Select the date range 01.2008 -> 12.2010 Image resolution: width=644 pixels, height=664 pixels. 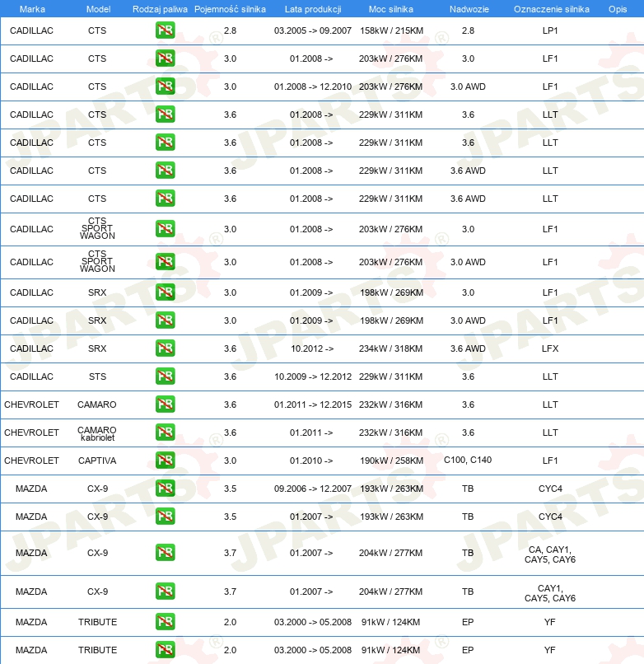pyautogui.click(x=313, y=87)
